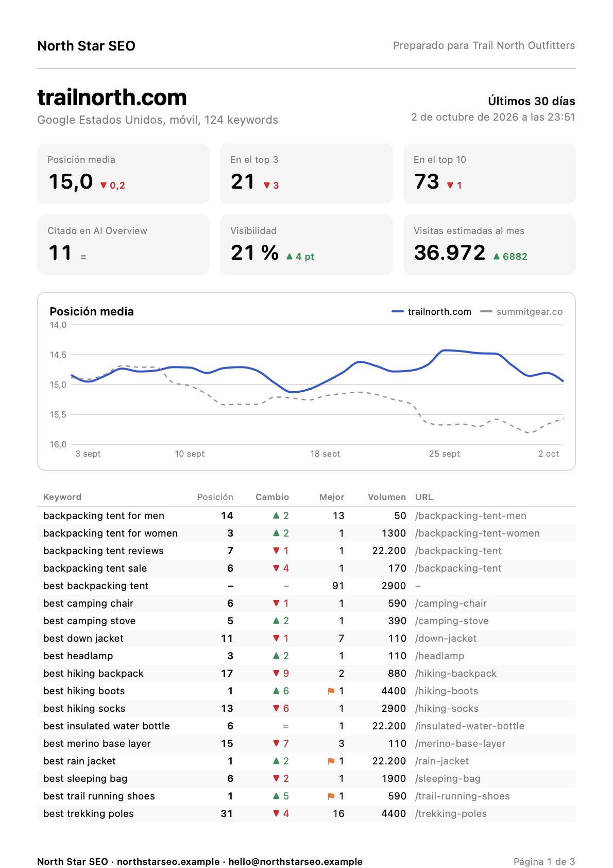Click the Mejor column header
The width and height of the screenshot is (613, 868).
coord(332,497)
